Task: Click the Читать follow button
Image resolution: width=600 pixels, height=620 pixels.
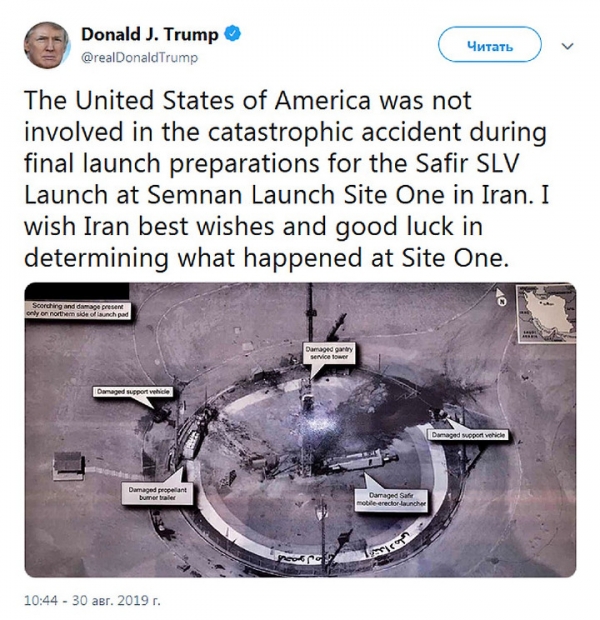Action: click(490, 45)
